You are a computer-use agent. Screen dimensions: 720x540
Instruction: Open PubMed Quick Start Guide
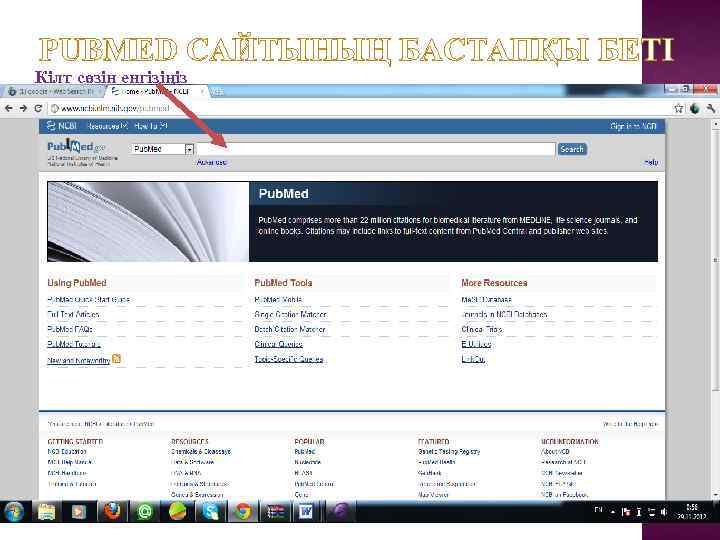tap(89, 299)
